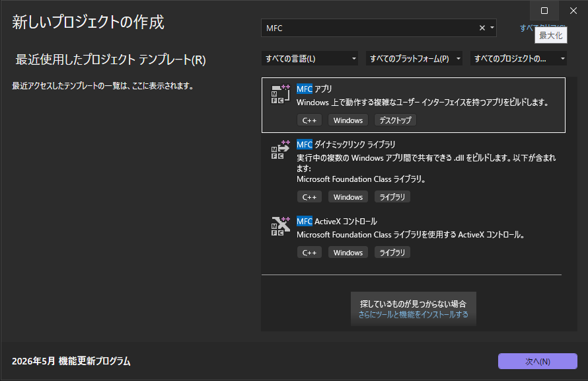This screenshot has width=588, height=381.
Task: Click ライブラリ tag under MFC ダイナミックリンク ライブラリ
Action: [x=392, y=196]
